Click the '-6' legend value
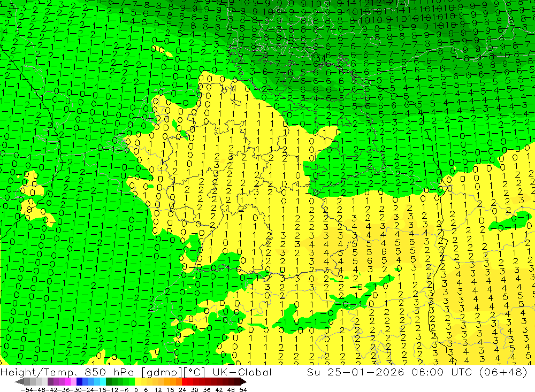The image size is (535, 392). click(124, 390)
